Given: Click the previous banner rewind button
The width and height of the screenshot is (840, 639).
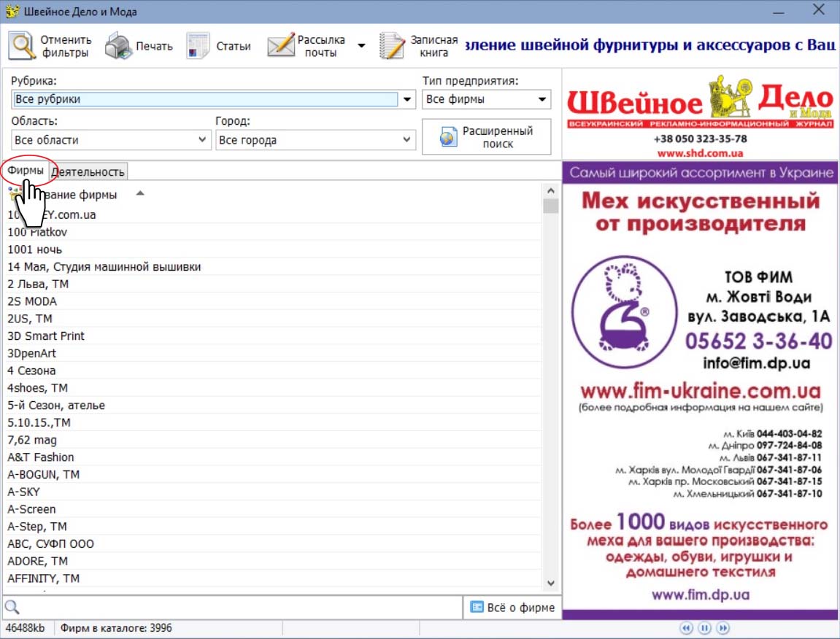Looking at the screenshot, I should pos(686,628).
